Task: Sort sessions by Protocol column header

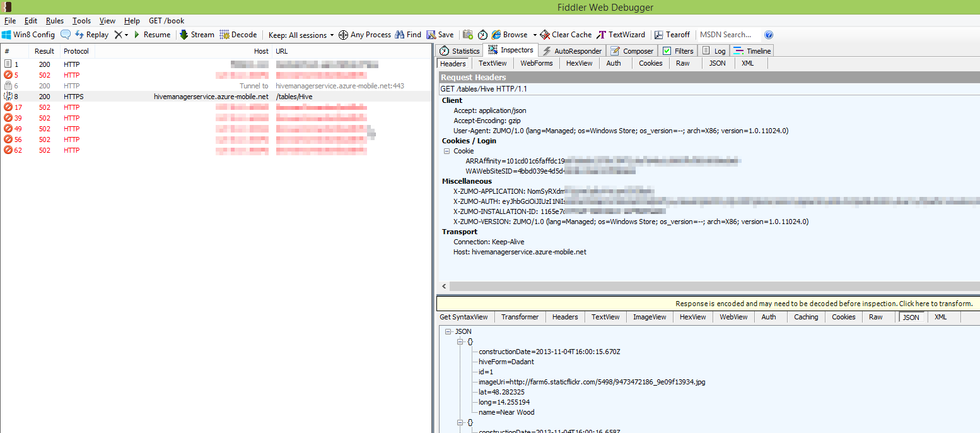Action: tap(76, 51)
